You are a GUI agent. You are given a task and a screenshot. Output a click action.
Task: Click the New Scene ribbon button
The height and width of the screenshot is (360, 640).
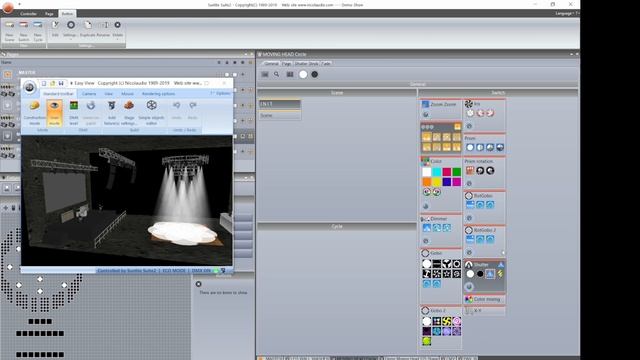click(x=9, y=31)
